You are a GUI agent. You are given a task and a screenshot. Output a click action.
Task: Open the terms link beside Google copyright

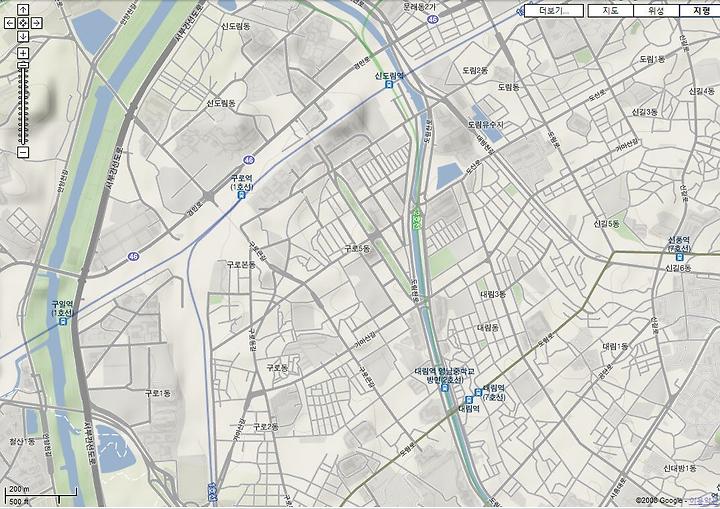coord(703,501)
